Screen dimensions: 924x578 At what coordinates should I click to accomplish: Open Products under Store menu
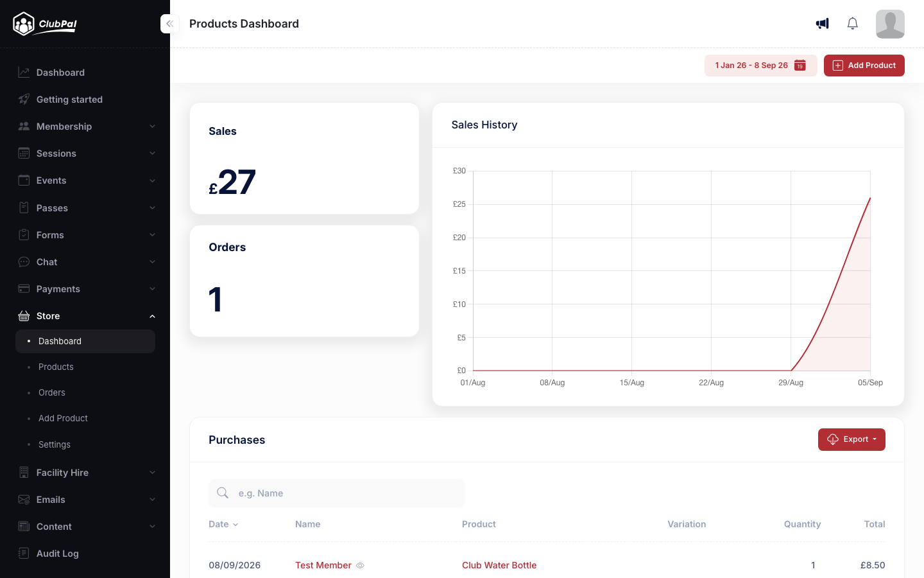pos(56,367)
